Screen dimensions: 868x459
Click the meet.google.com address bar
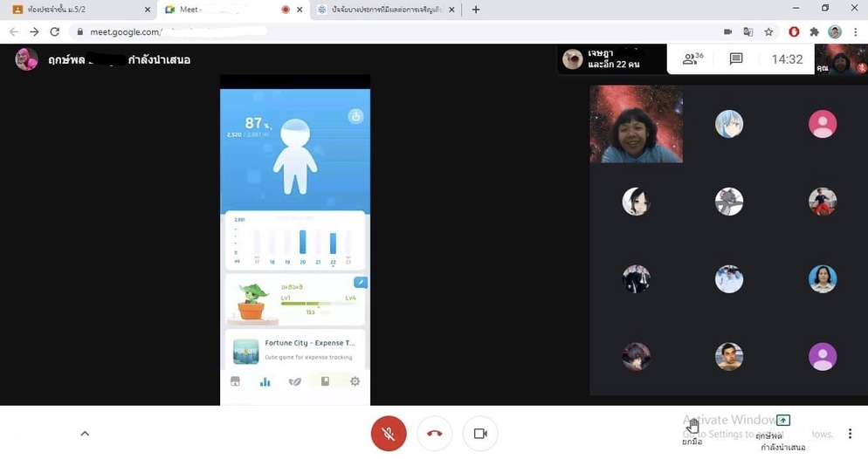(x=349, y=32)
